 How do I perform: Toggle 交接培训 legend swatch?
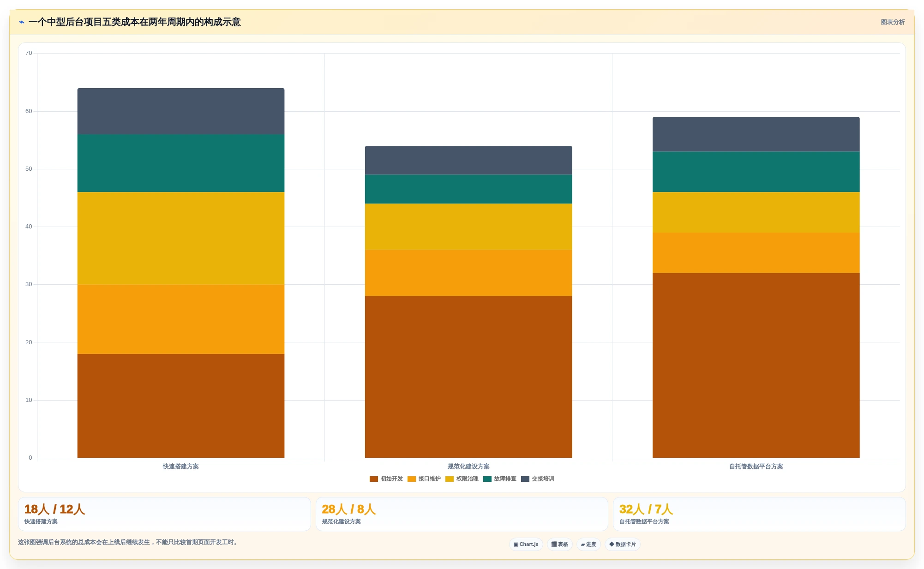point(525,479)
